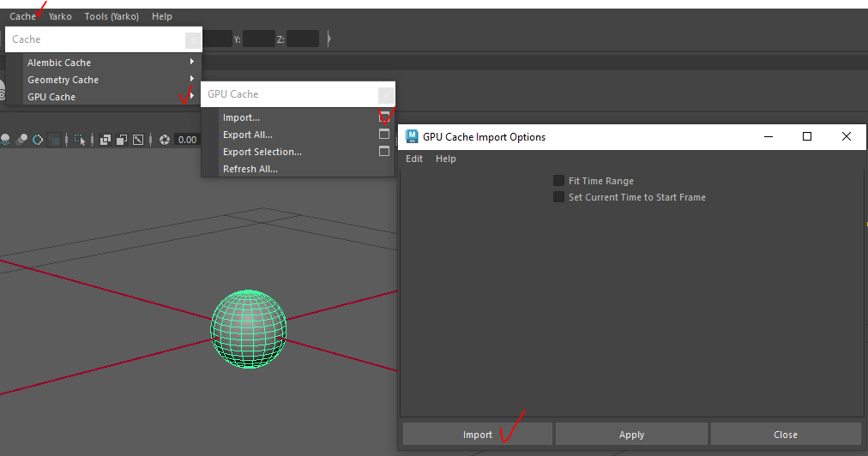This screenshot has width=868, height=456.
Task: Click the dashed-box selection cursor icon
Action: click(x=79, y=140)
